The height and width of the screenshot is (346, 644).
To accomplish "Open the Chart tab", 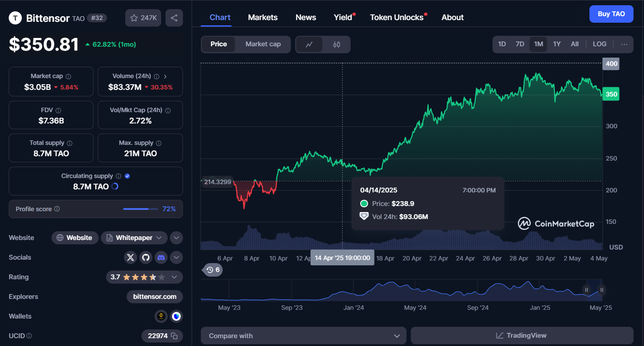I will pos(220,17).
